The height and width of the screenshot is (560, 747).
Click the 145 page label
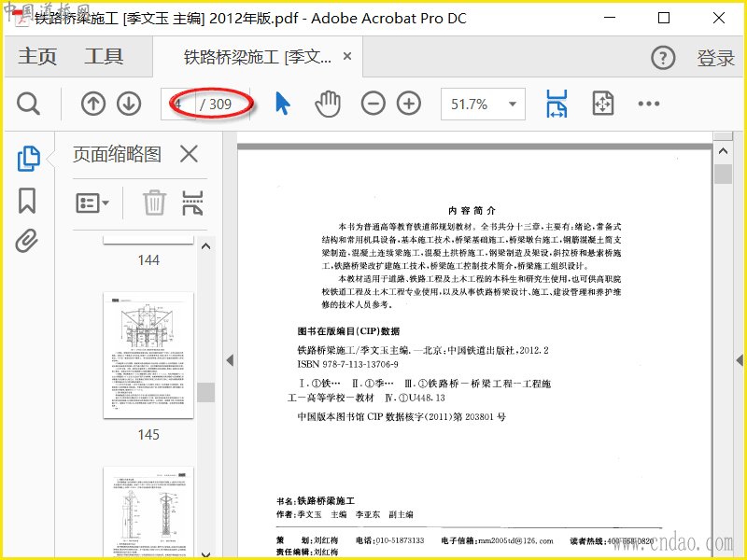pyautogui.click(x=148, y=435)
